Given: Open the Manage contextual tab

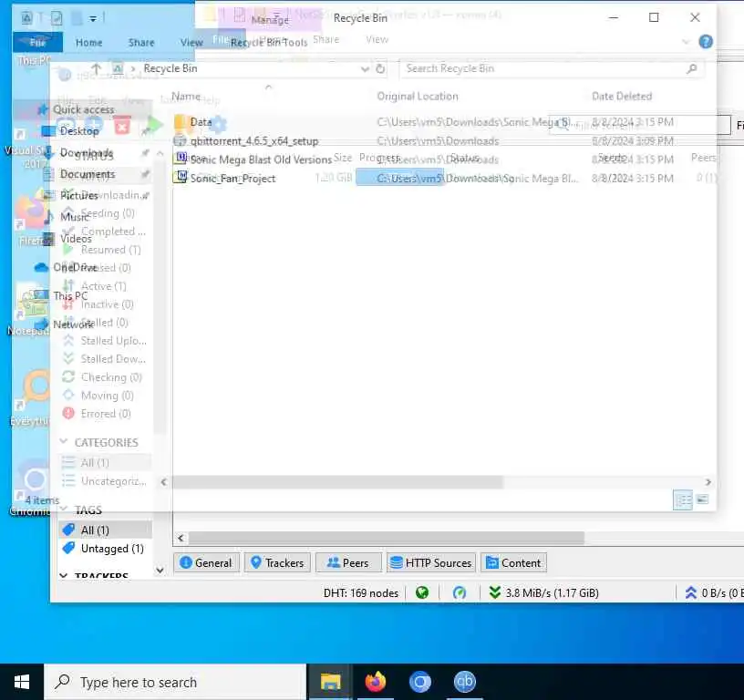Looking at the screenshot, I should pyautogui.click(x=270, y=19).
